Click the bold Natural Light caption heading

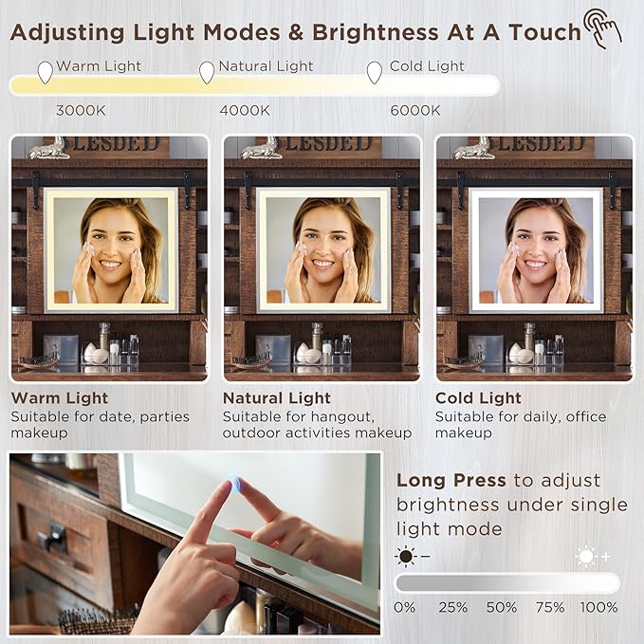276,398
